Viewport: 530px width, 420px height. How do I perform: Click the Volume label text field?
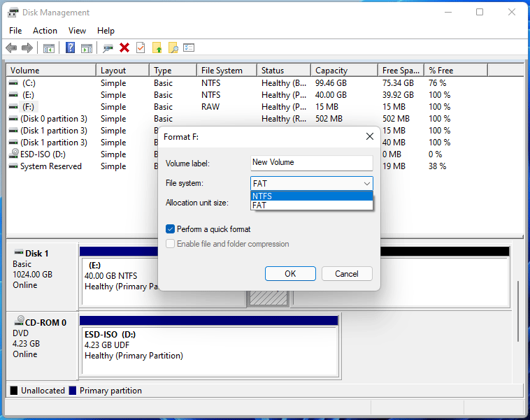(x=312, y=163)
